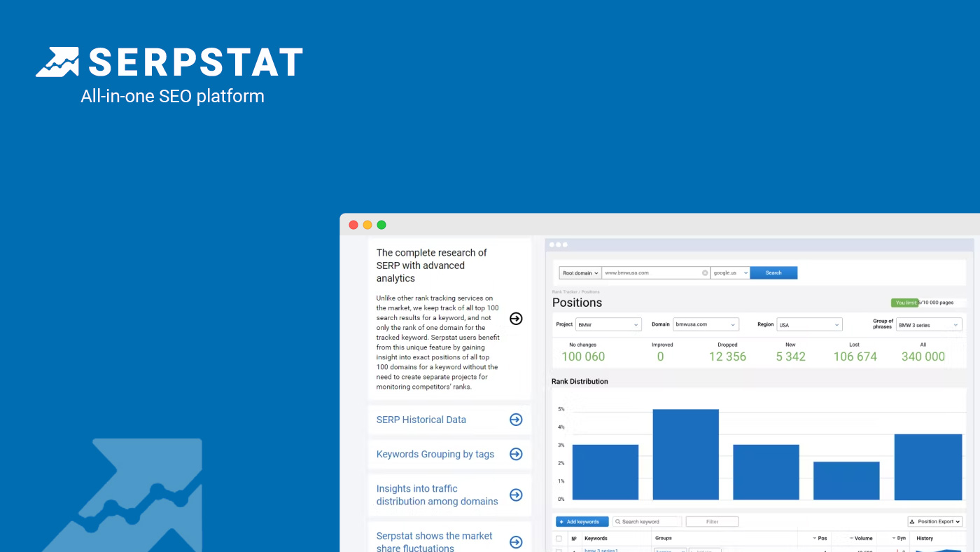980x552 pixels.
Task: Click arrow beside market share fluctuations
Action: coord(516,542)
